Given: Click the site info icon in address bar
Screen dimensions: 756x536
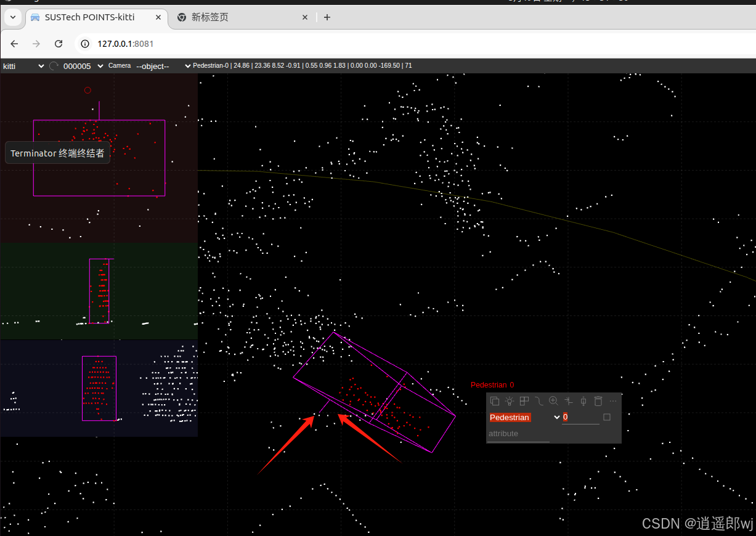Looking at the screenshot, I should click(x=86, y=44).
